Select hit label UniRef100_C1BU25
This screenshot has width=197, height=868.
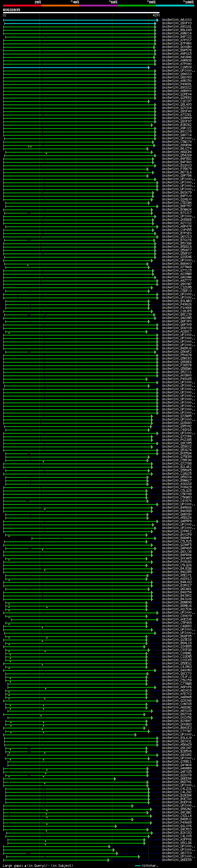coord(177,474)
